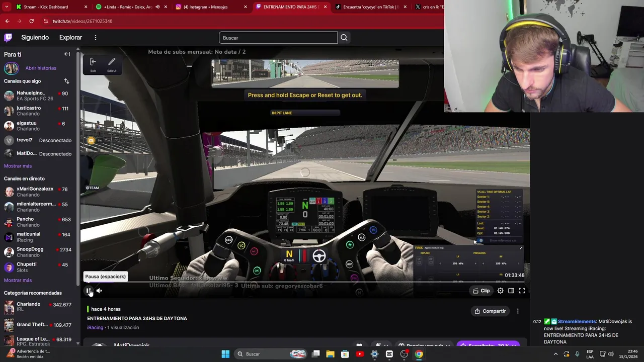
Task: Open trevol7 offline channel
Action: [x=39, y=140]
